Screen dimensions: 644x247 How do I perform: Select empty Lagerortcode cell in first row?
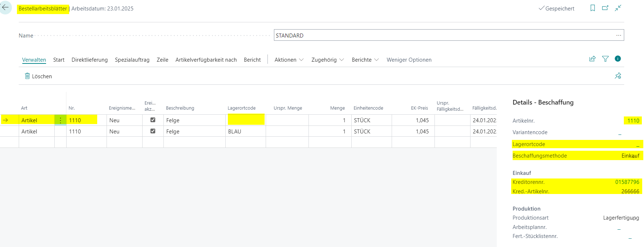coord(246,120)
